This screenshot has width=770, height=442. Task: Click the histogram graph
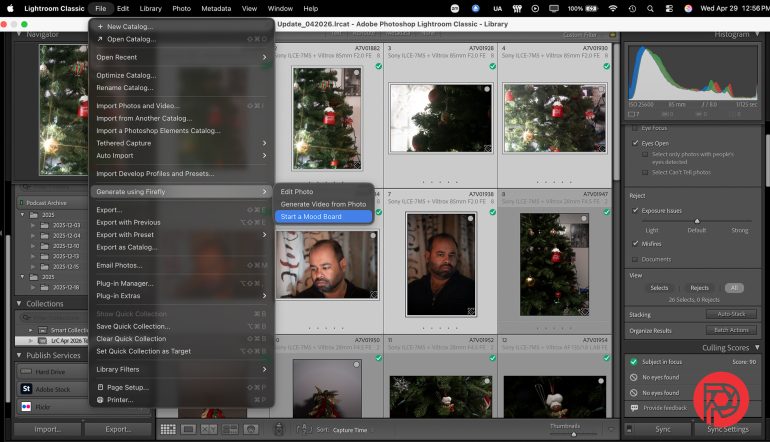(x=693, y=73)
